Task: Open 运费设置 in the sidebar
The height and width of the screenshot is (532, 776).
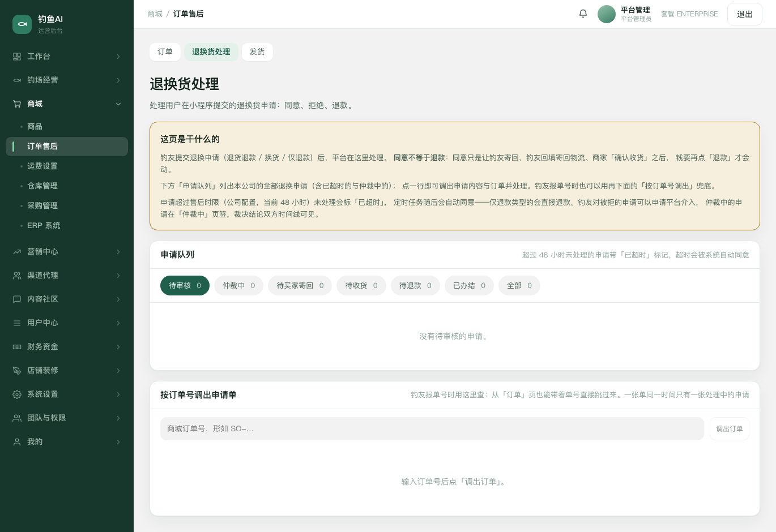Action: (x=67, y=166)
